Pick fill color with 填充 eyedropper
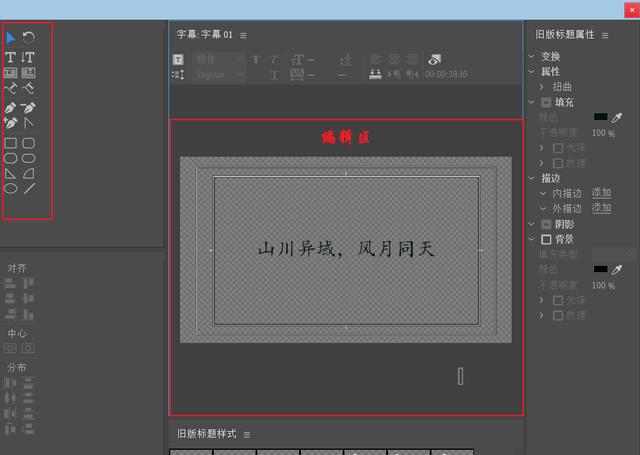 tap(617, 118)
